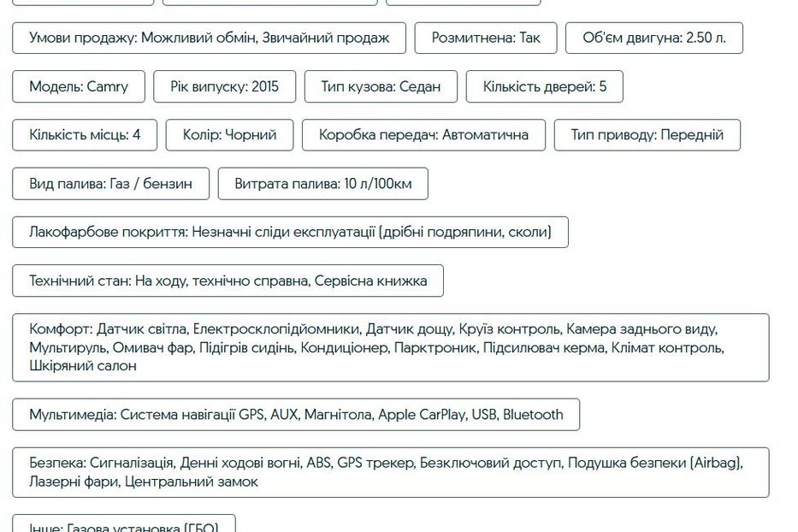Click the 'Тип приводу: Передній' tag
Screen dimensions: 798x532
click(x=647, y=135)
